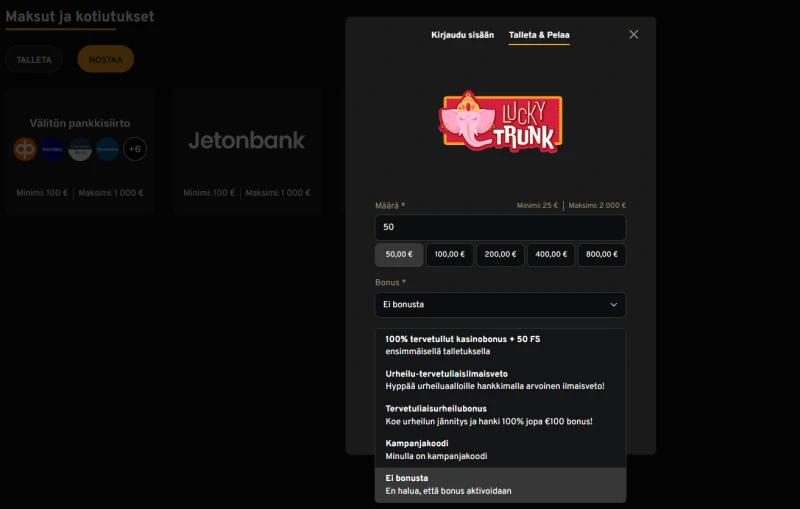Click the Lucky Trunk elephant logo
Viewport: 800px width, 509px height.
[x=500, y=122]
